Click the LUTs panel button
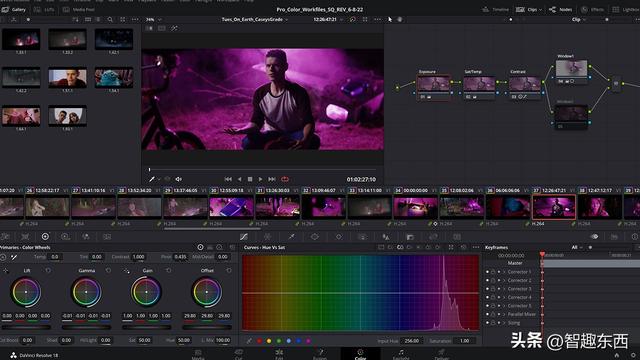Image resolution: width=640 pixels, height=360 pixels. [x=44, y=9]
